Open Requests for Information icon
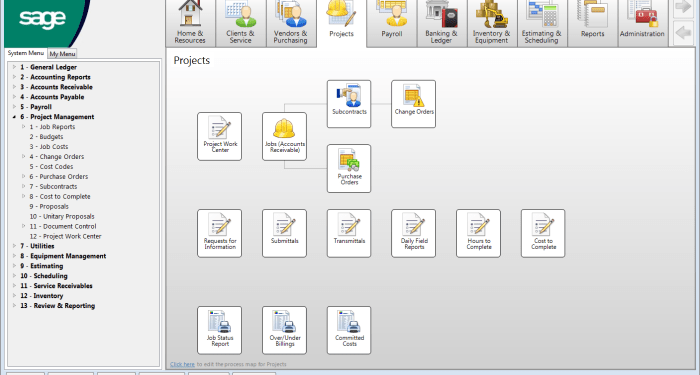This screenshot has height=375, width=700. coord(220,233)
